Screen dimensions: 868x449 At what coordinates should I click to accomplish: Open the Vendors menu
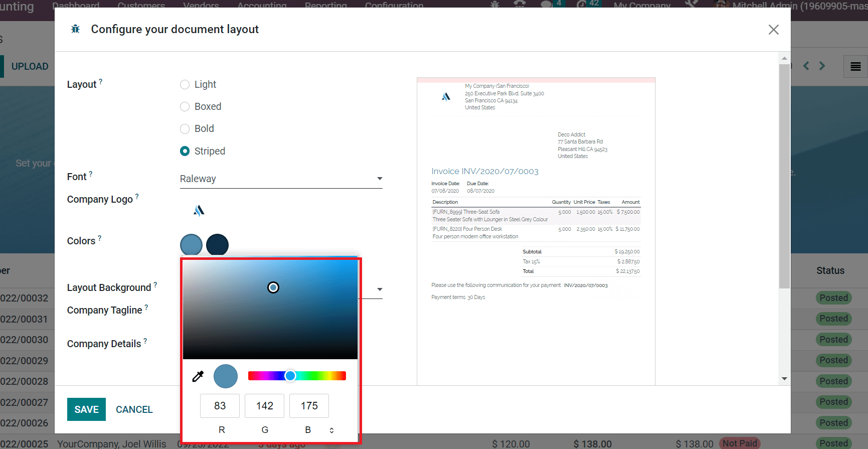pyautogui.click(x=201, y=6)
